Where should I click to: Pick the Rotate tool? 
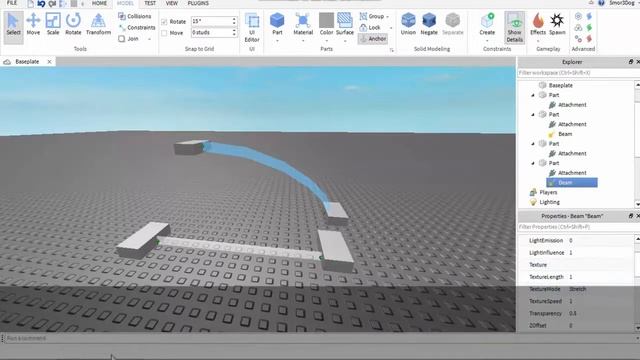(73, 24)
